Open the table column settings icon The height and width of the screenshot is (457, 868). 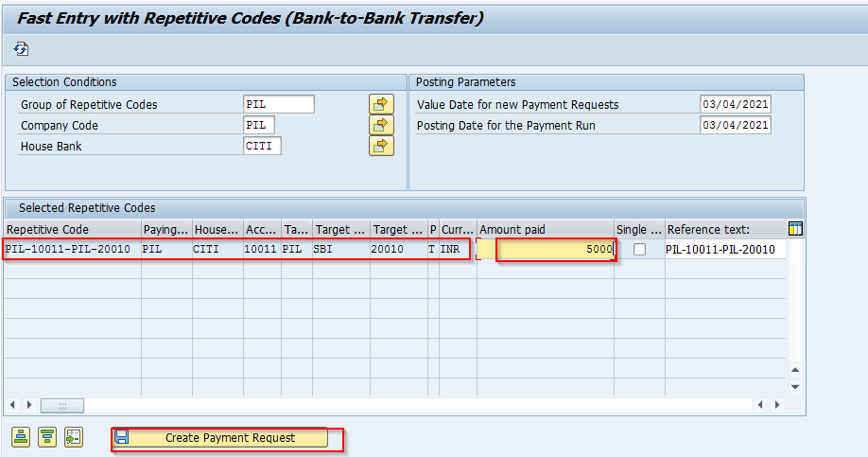795,229
